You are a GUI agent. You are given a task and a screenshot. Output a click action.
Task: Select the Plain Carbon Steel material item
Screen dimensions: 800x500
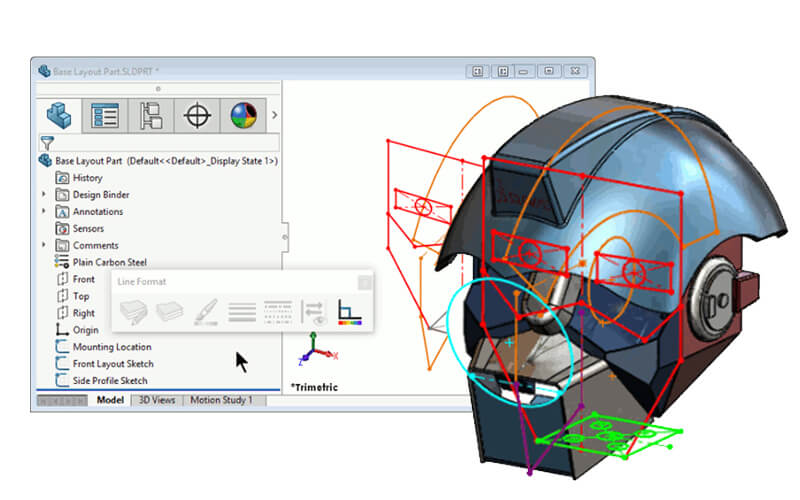tap(110, 262)
